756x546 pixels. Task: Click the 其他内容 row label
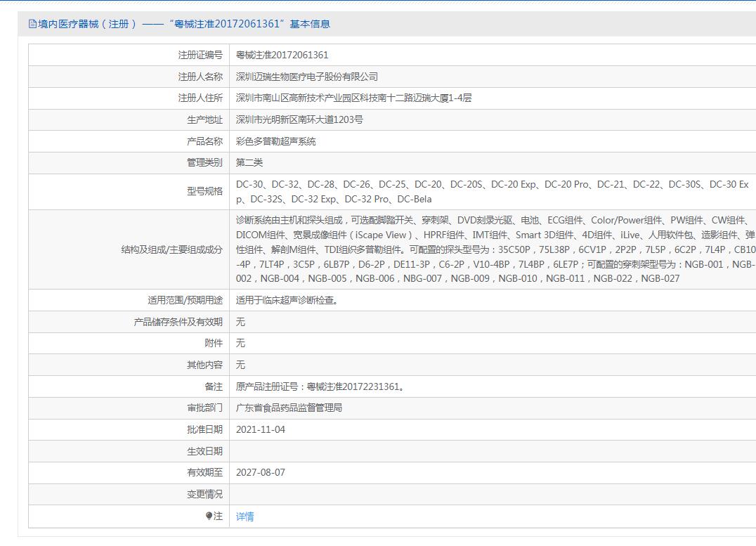point(205,365)
